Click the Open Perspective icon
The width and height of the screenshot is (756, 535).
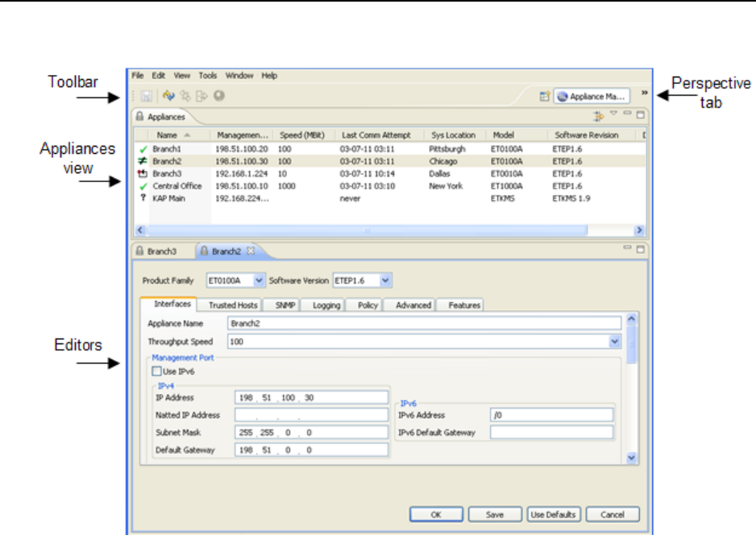pyautogui.click(x=545, y=97)
